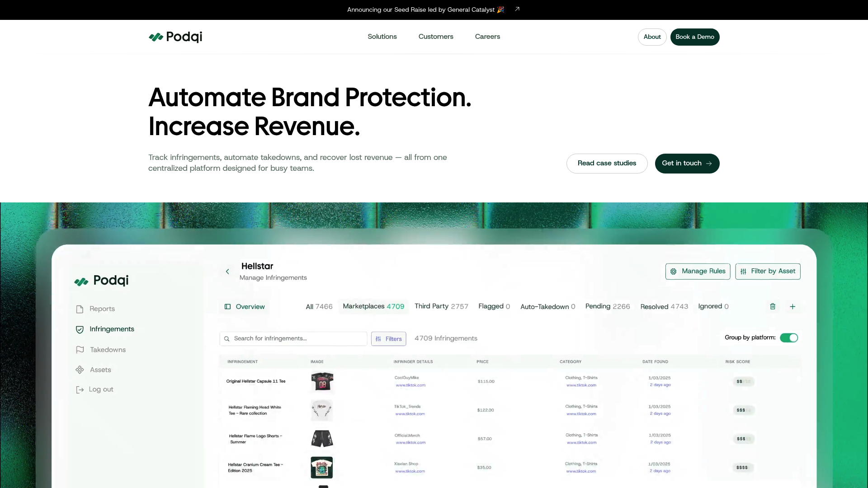Click the dashboard Podqi logo
868x488 pixels.
pyautogui.click(x=101, y=281)
